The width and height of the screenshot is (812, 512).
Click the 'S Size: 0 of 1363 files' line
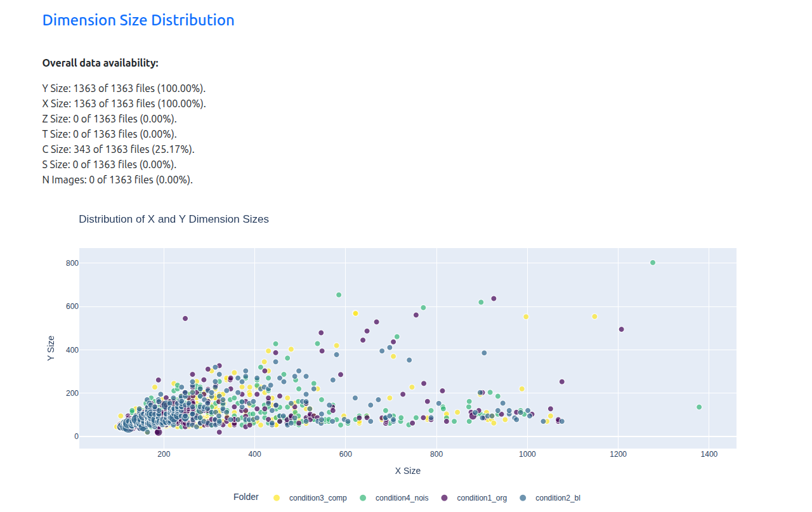click(110, 164)
